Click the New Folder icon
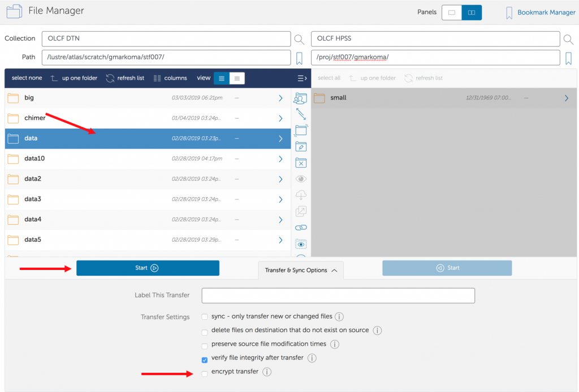This screenshot has height=392, width=579. pos(301,130)
